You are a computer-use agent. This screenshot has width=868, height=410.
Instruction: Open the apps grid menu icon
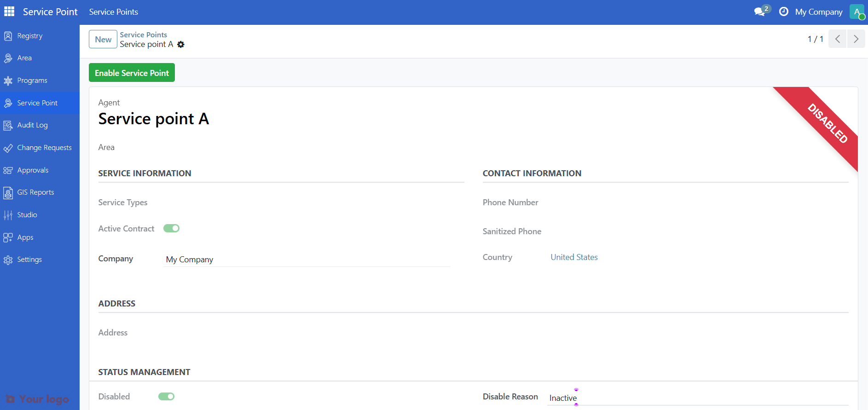pyautogui.click(x=9, y=12)
